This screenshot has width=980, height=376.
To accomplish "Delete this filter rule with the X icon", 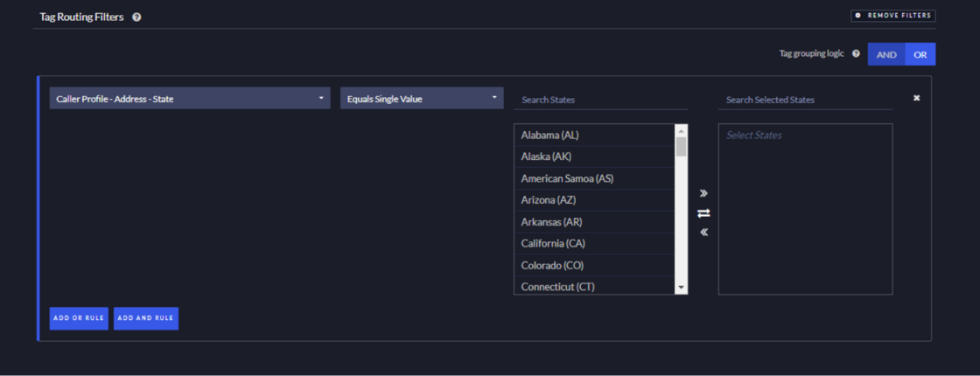I will [916, 98].
